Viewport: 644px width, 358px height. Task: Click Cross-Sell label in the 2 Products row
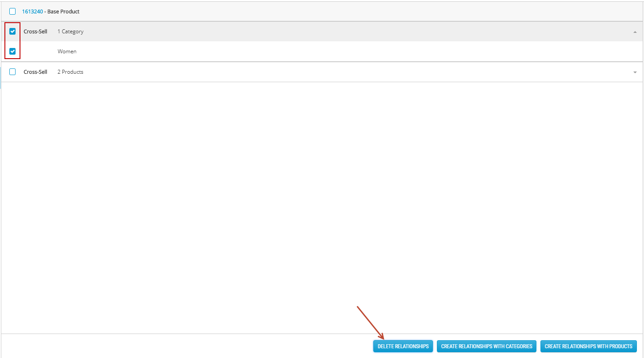tap(35, 72)
